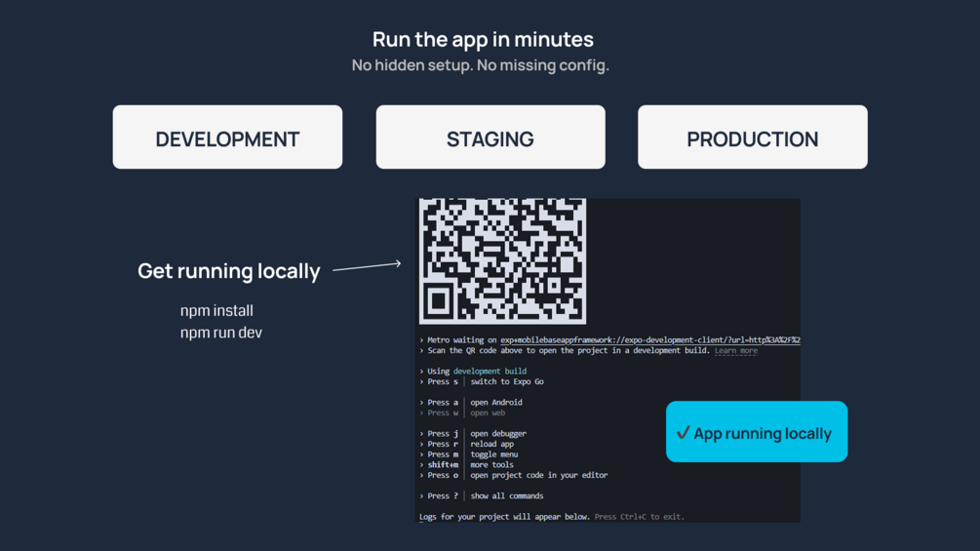
Task: Click 'Press o | open project code' line
Action: click(x=514, y=475)
